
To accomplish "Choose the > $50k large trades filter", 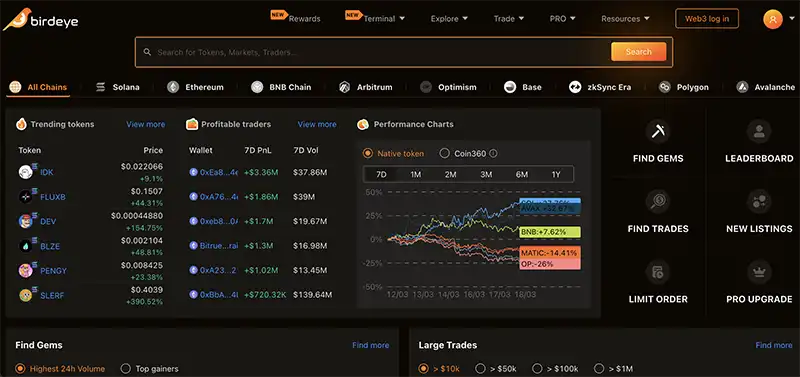I will point(480,368).
